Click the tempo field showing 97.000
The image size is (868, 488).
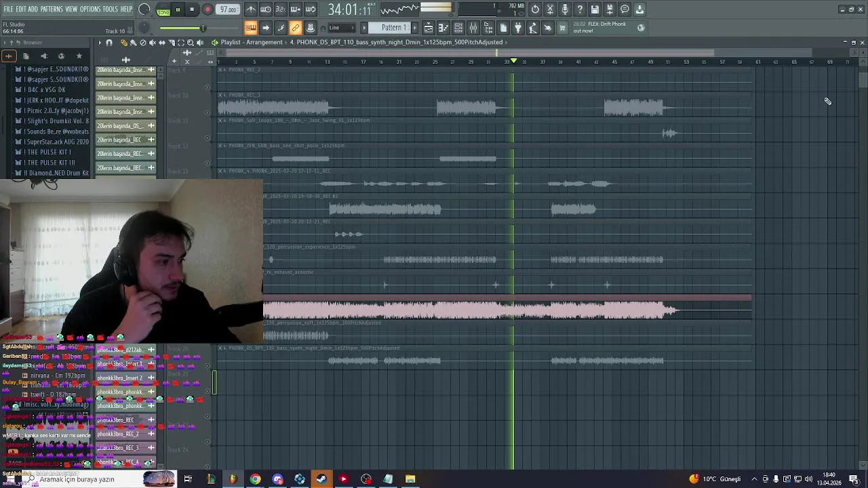[x=229, y=9]
